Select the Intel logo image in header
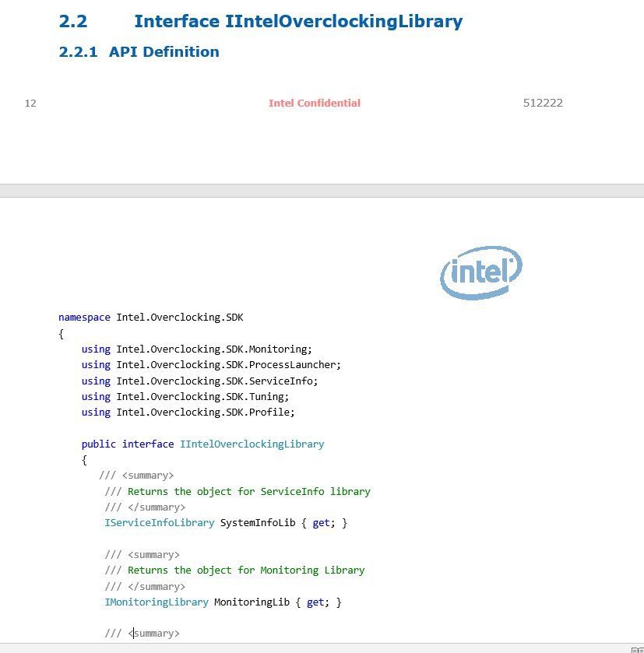The image size is (644, 653). [x=481, y=272]
